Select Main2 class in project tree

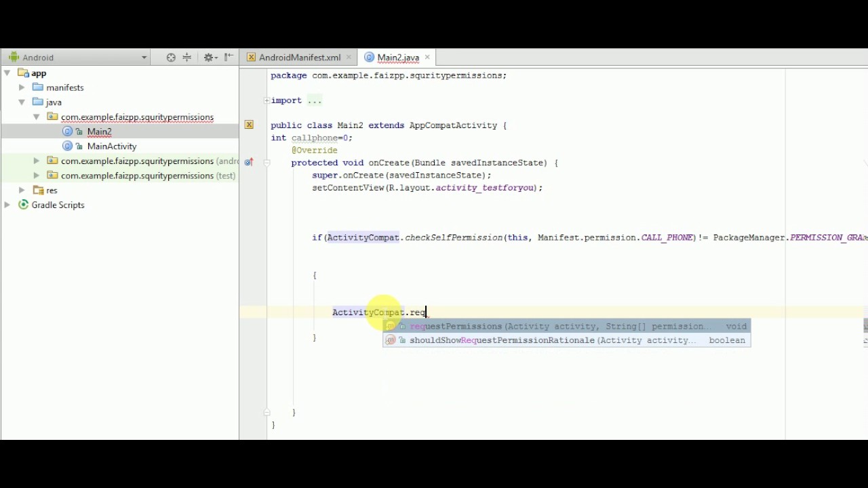coord(99,131)
